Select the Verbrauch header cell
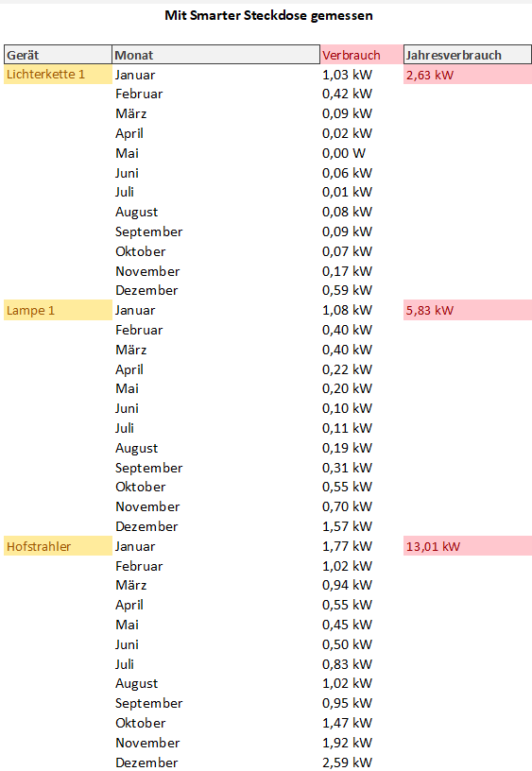Image resolution: width=532 pixels, height=771 pixels. [361, 55]
